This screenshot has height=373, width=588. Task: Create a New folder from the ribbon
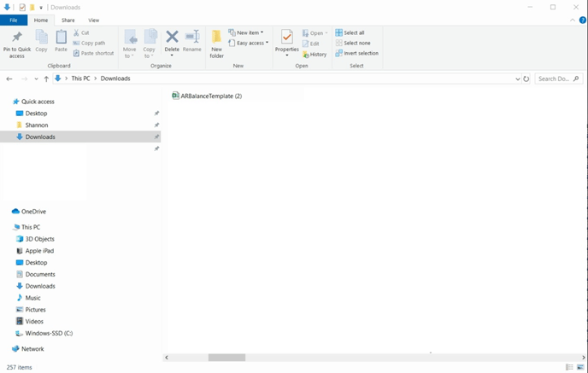[217, 43]
